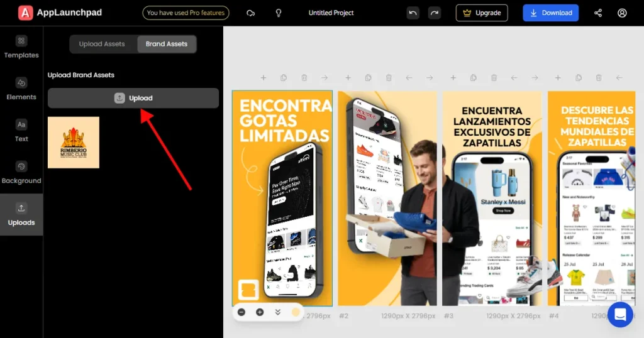The height and width of the screenshot is (338, 644).
Task: Click the Upload button
Action: point(133,98)
